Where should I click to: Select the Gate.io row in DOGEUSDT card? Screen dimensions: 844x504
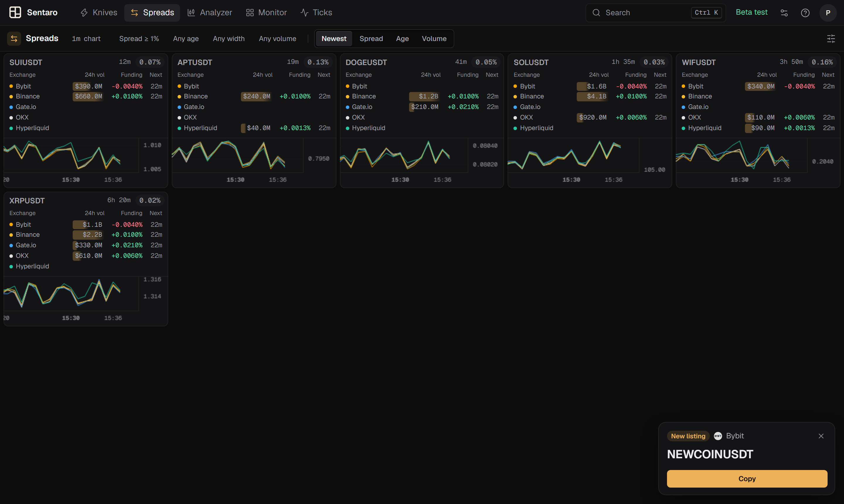point(422,107)
